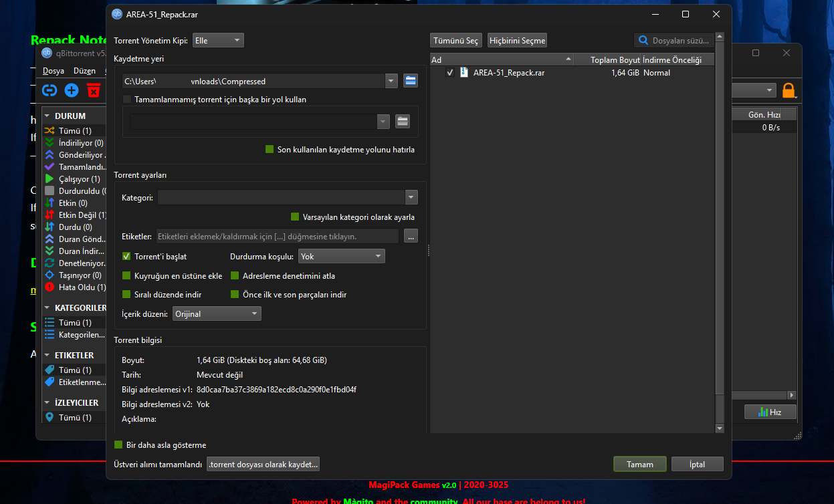Select Tümü (1) status filter under DURUM
834x504 pixels.
coord(74,131)
